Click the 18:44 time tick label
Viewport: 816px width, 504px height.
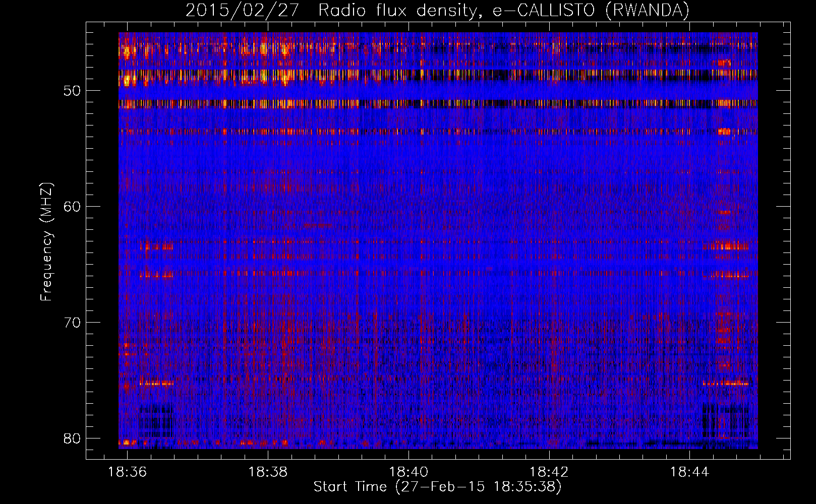point(689,472)
